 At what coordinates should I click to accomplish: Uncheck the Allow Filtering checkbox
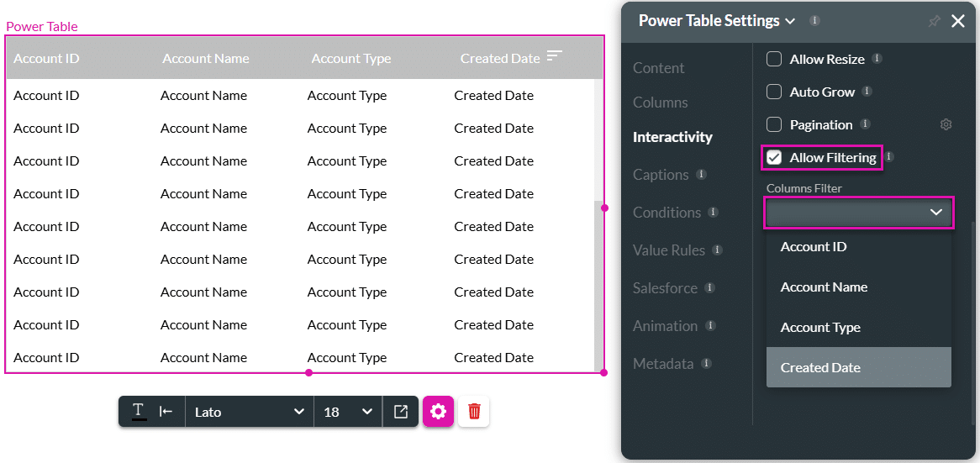[774, 157]
